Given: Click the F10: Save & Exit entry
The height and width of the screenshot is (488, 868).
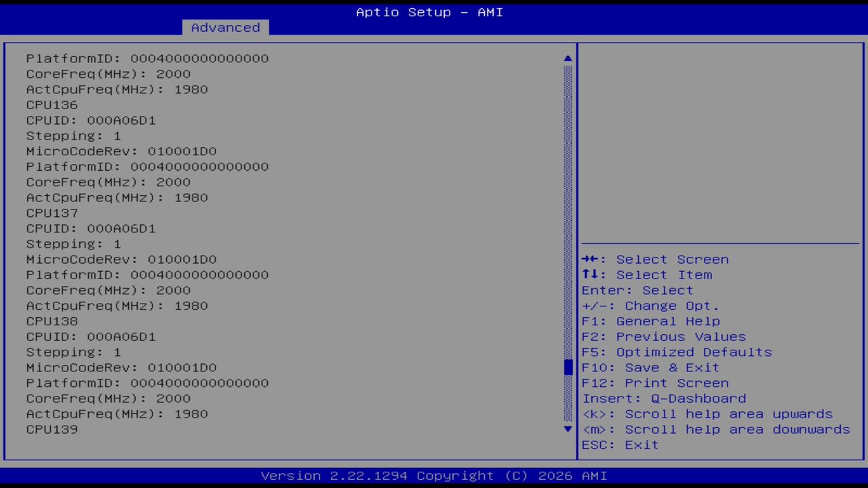Looking at the screenshot, I should [650, 367].
